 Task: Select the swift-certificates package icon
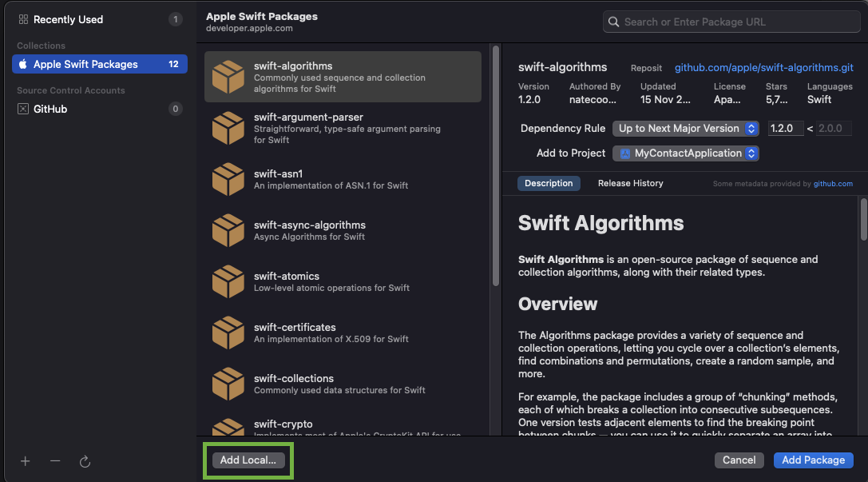tap(228, 333)
